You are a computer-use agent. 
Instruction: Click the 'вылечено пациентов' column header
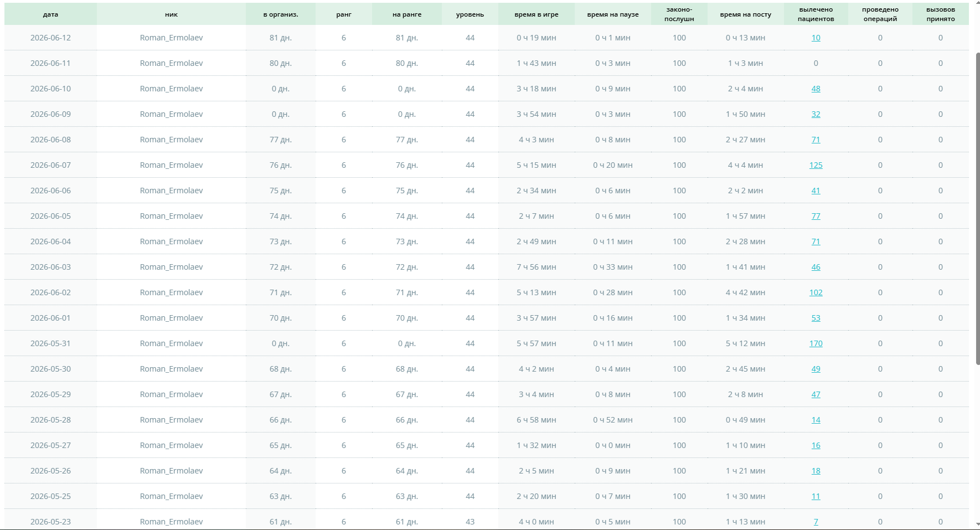click(816, 14)
